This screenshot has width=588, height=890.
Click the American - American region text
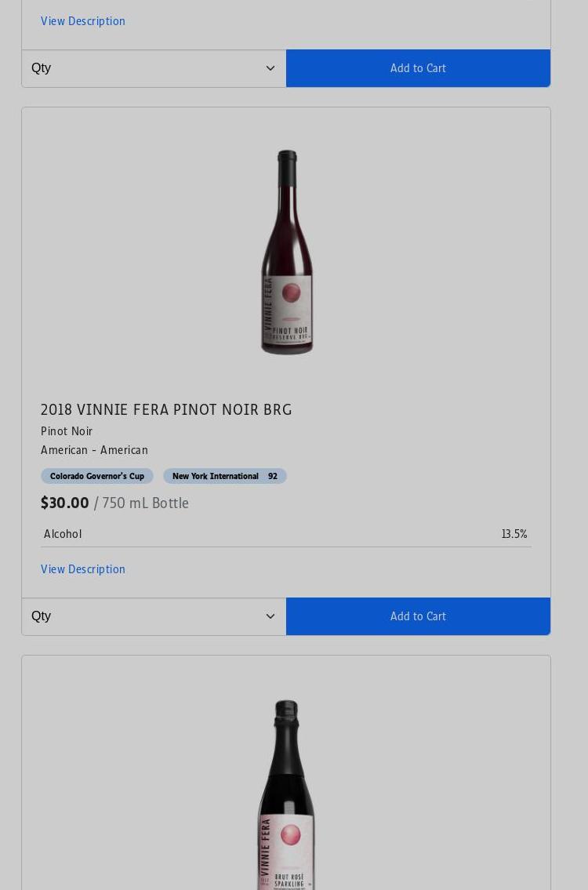coord(94,450)
